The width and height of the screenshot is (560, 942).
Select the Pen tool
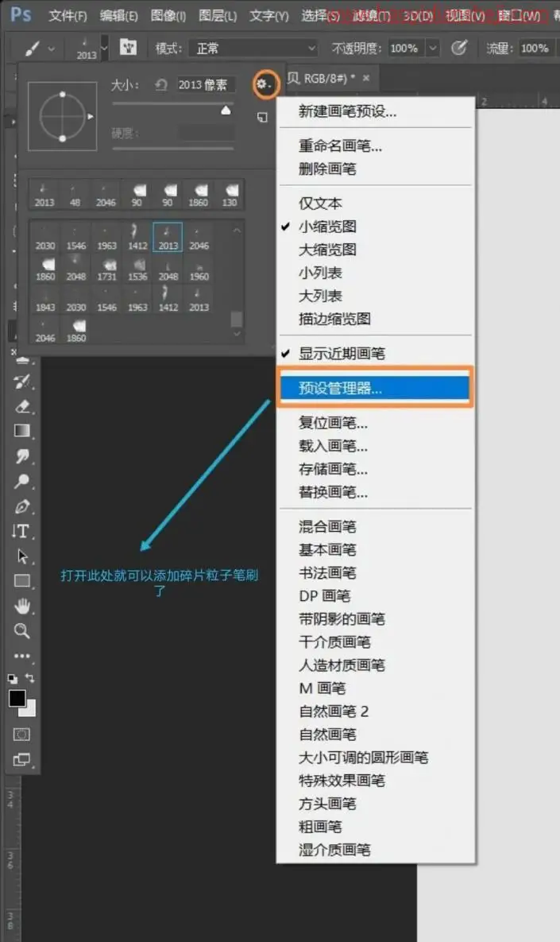coord(22,506)
